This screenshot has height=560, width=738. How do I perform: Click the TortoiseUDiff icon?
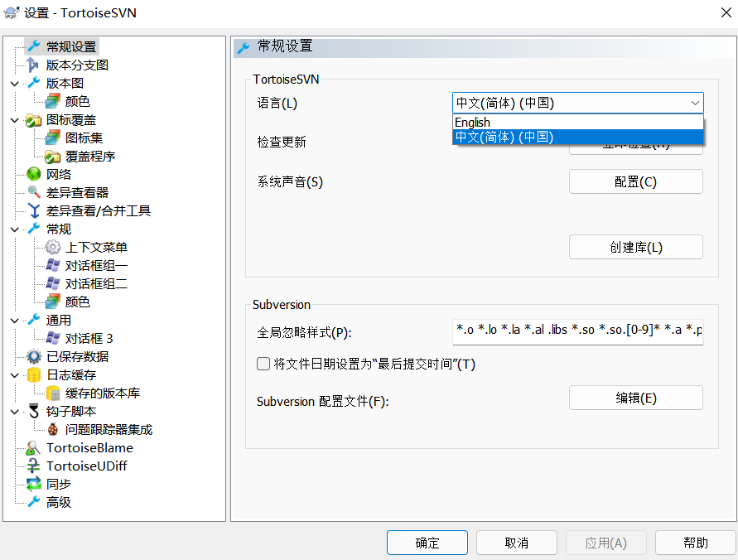click(x=33, y=466)
